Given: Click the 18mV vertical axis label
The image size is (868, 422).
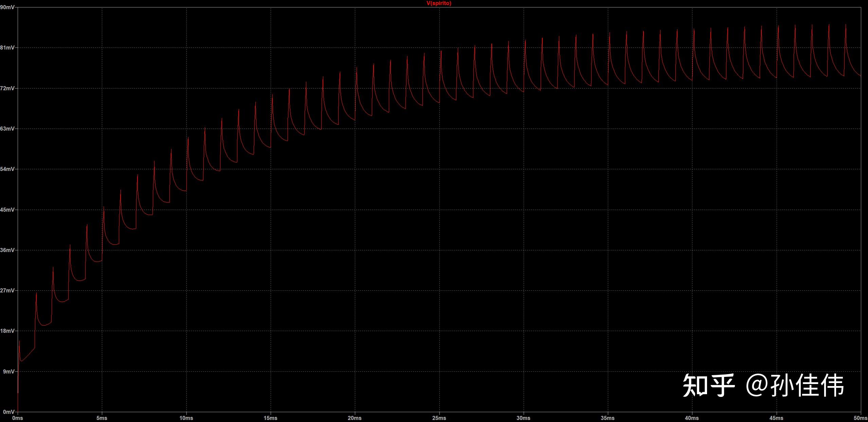Looking at the screenshot, I should (x=7, y=331).
